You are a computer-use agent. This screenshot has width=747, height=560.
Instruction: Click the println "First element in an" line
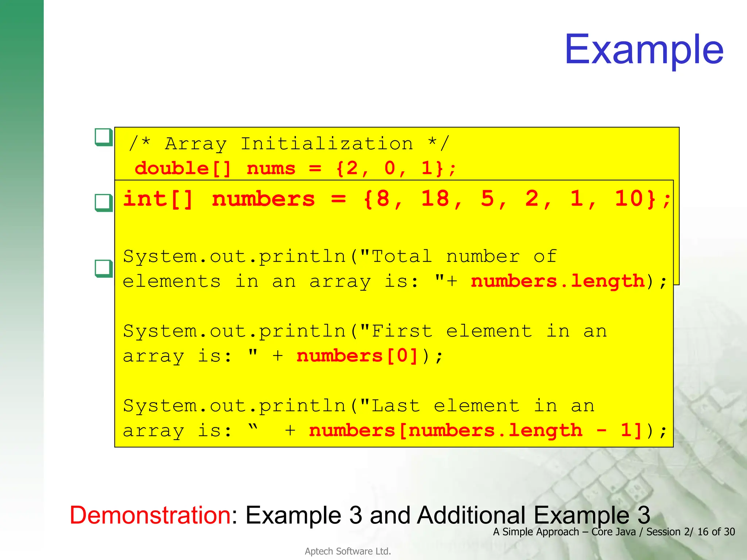(x=365, y=331)
